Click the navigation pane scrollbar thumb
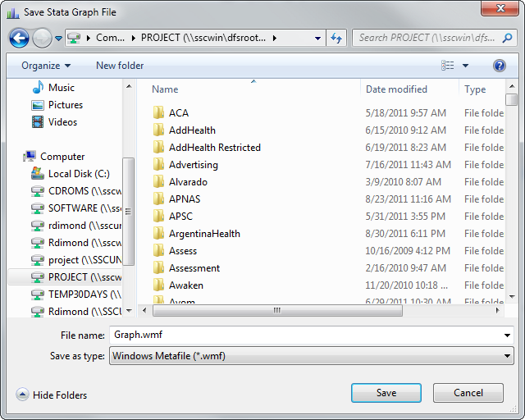 click(x=129, y=212)
